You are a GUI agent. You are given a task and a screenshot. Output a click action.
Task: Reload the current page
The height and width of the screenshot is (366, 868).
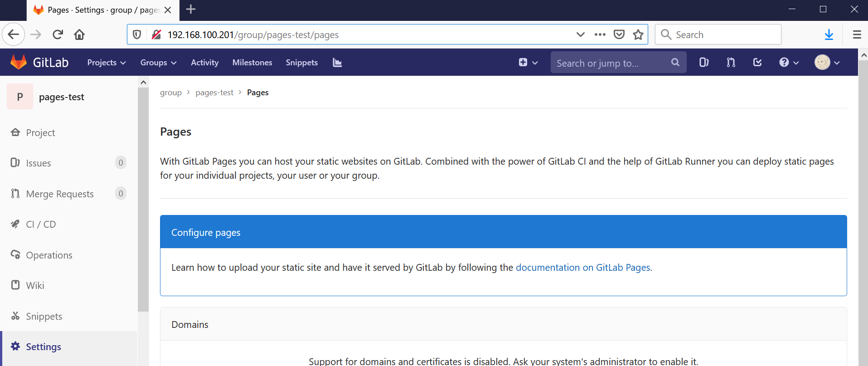(x=58, y=34)
